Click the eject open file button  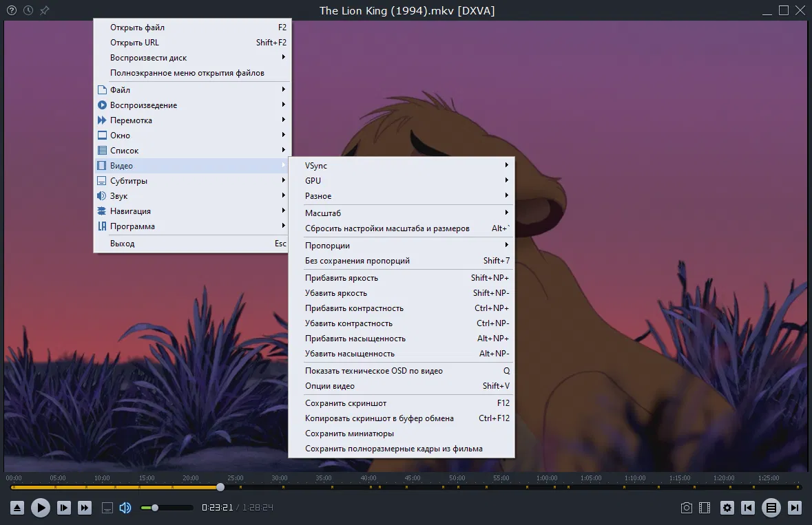tap(17, 508)
